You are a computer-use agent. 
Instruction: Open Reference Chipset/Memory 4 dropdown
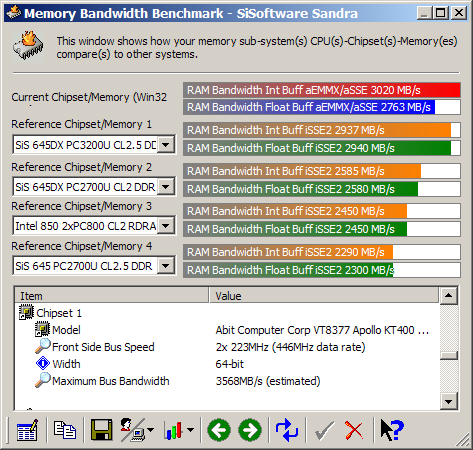[x=166, y=266]
